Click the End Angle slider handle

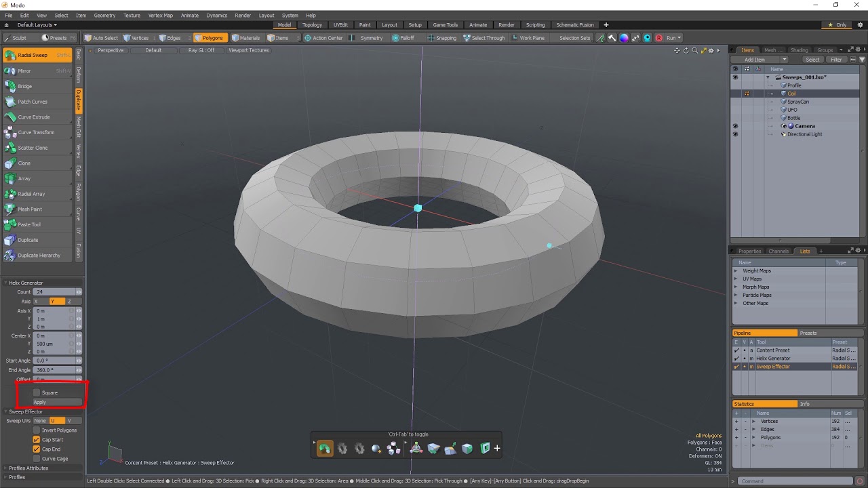79,370
